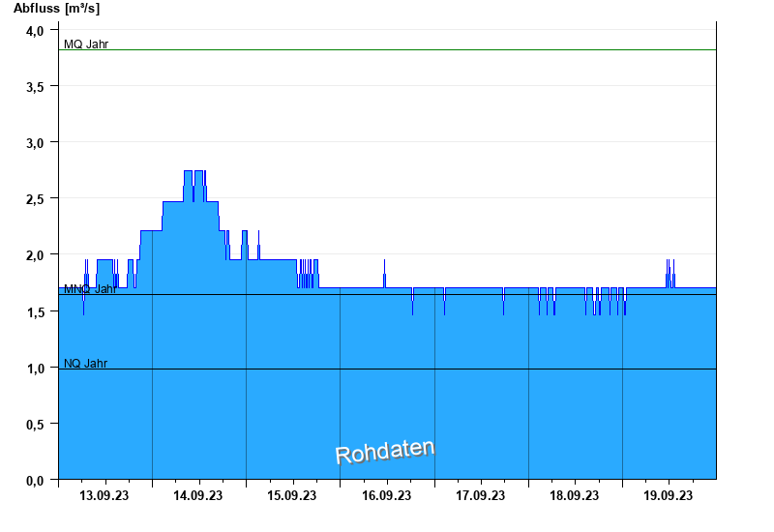The height and width of the screenshot is (532, 774).
Task: Click the 3,5 y-axis tick value
Action: 36,87
